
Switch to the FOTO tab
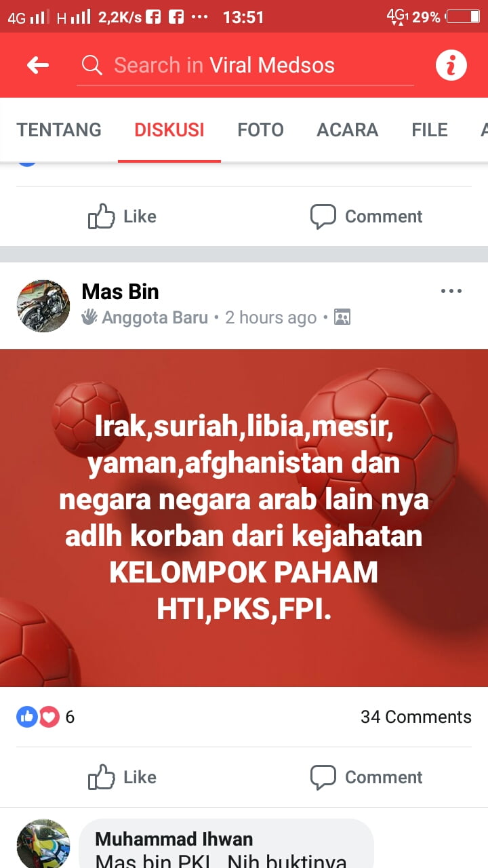point(260,130)
